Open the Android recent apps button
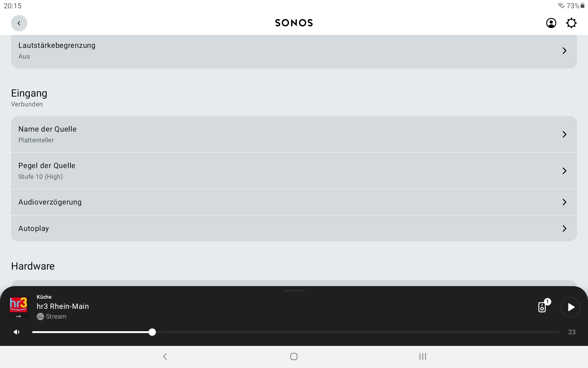Viewport: 588px width, 368px height. click(x=423, y=356)
